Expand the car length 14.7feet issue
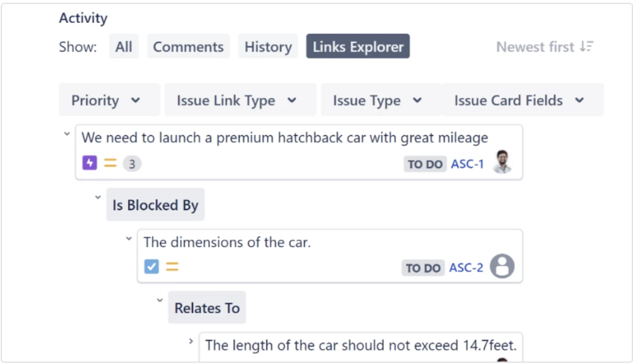This screenshot has height=364, width=633. pyautogui.click(x=191, y=341)
